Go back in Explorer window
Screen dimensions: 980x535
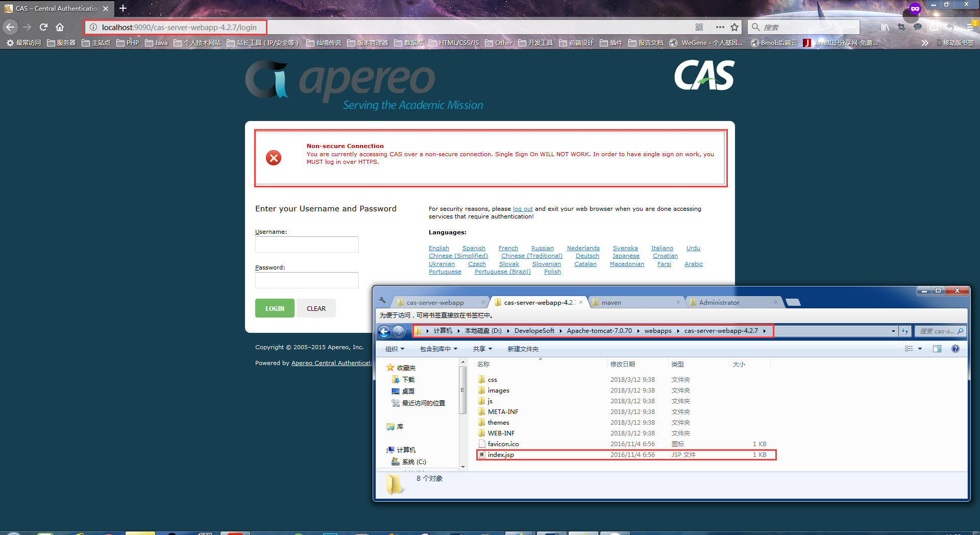384,332
